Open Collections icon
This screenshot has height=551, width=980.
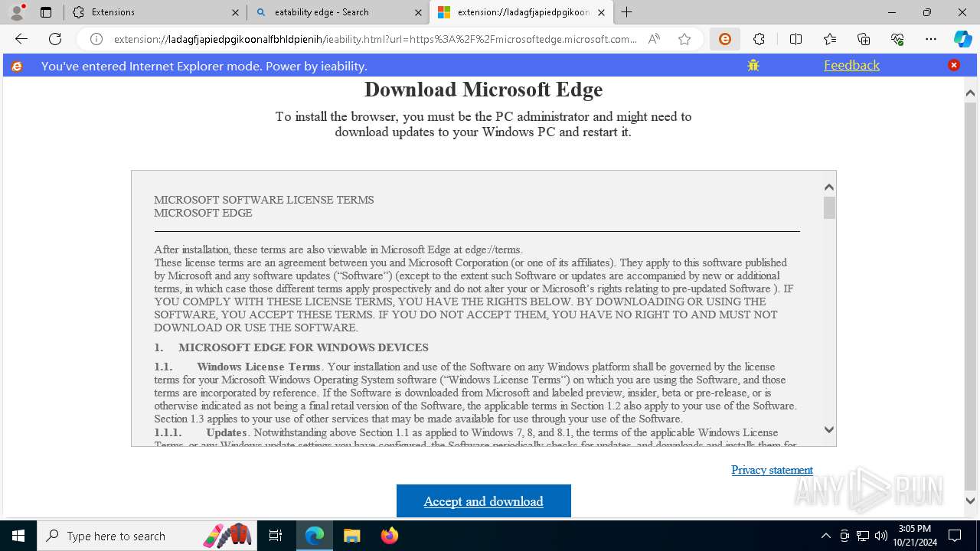coord(864,39)
